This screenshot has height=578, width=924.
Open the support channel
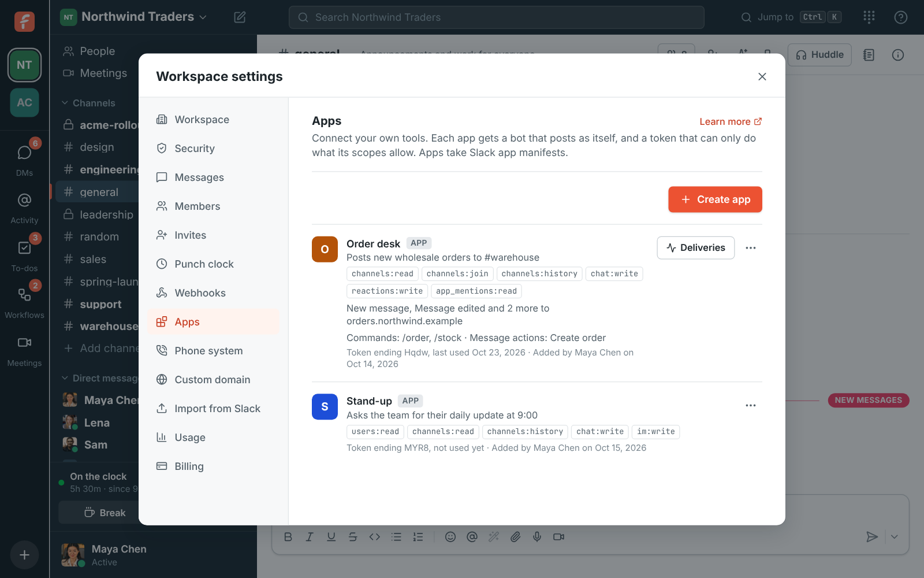pyautogui.click(x=97, y=304)
